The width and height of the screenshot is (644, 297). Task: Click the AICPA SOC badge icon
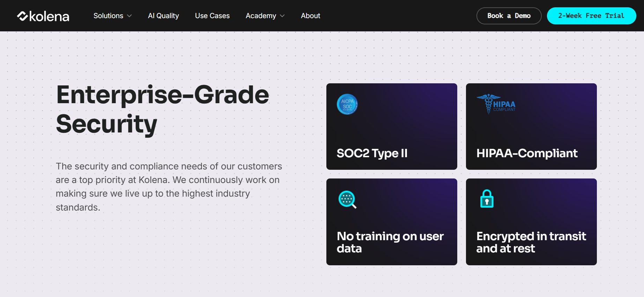(x=347, y=104)
